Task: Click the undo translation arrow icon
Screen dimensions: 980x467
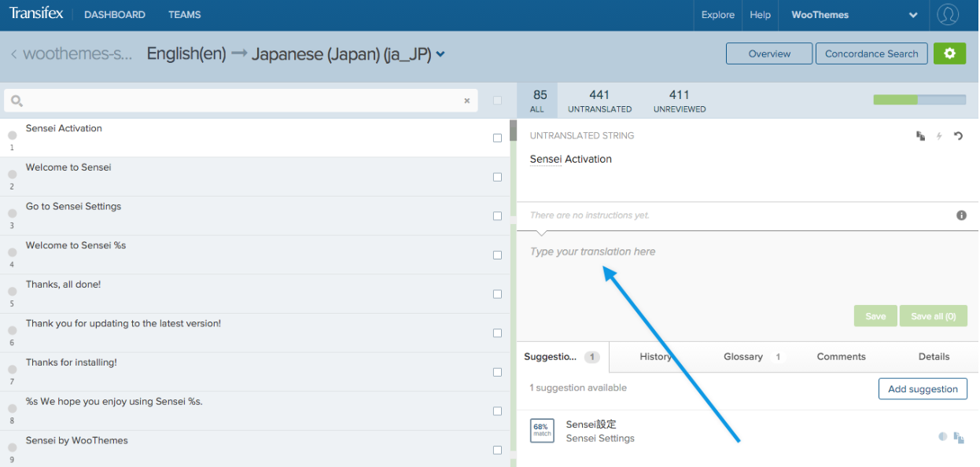Action: point(958,136)
